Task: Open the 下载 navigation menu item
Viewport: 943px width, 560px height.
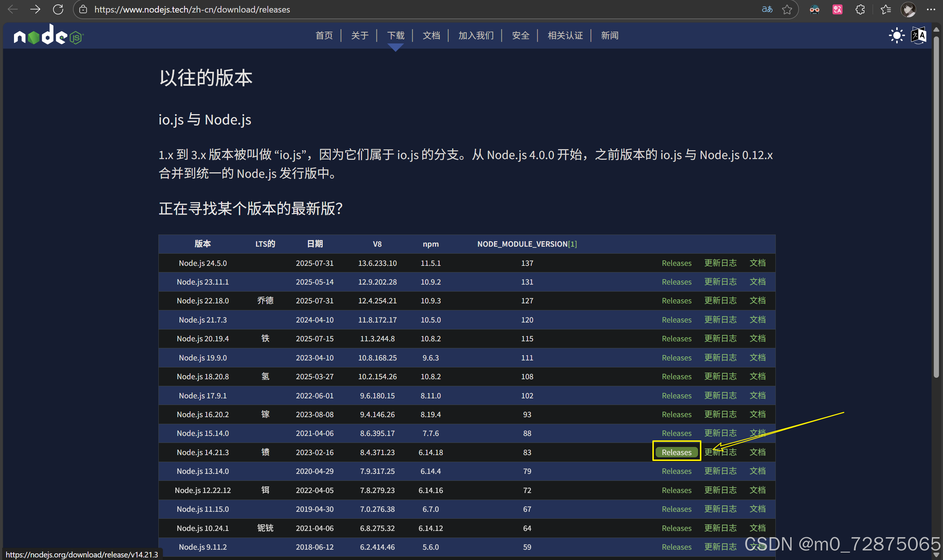Action: pos(396,35)
